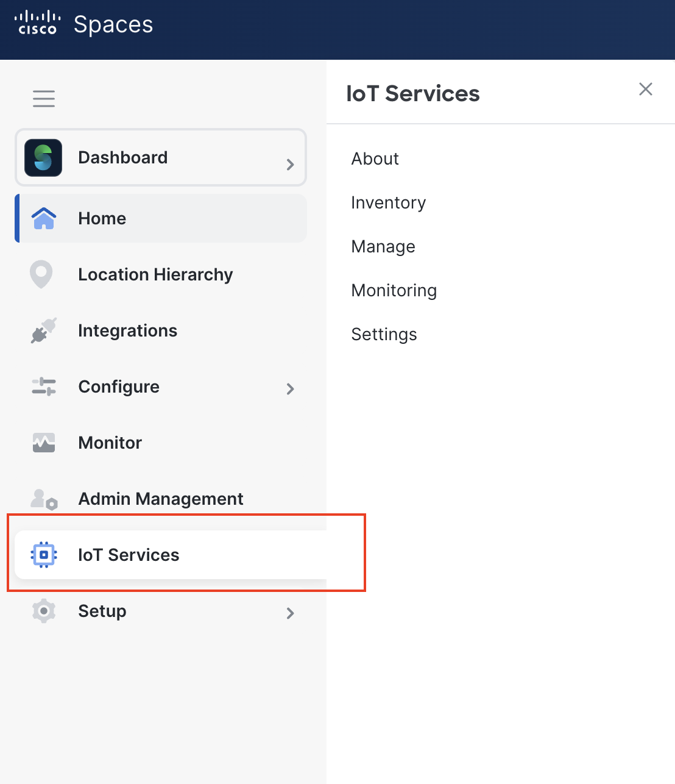Click the Admin Management user icon
675x784 pixels.
point(44,499)
